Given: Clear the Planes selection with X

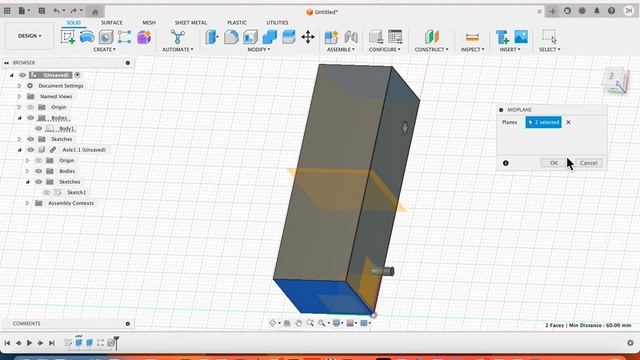Looking at the screenshot, I should (568, 122).
